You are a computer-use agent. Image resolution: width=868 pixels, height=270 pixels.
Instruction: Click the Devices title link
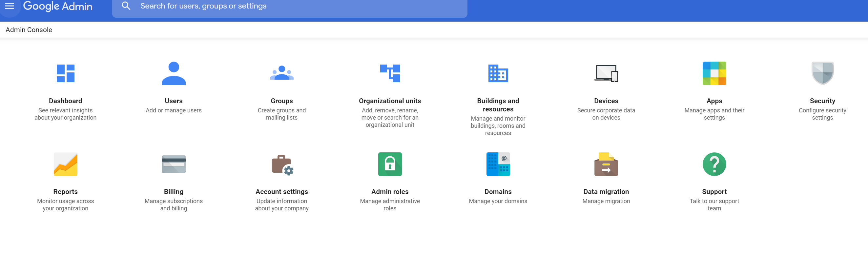606,101
